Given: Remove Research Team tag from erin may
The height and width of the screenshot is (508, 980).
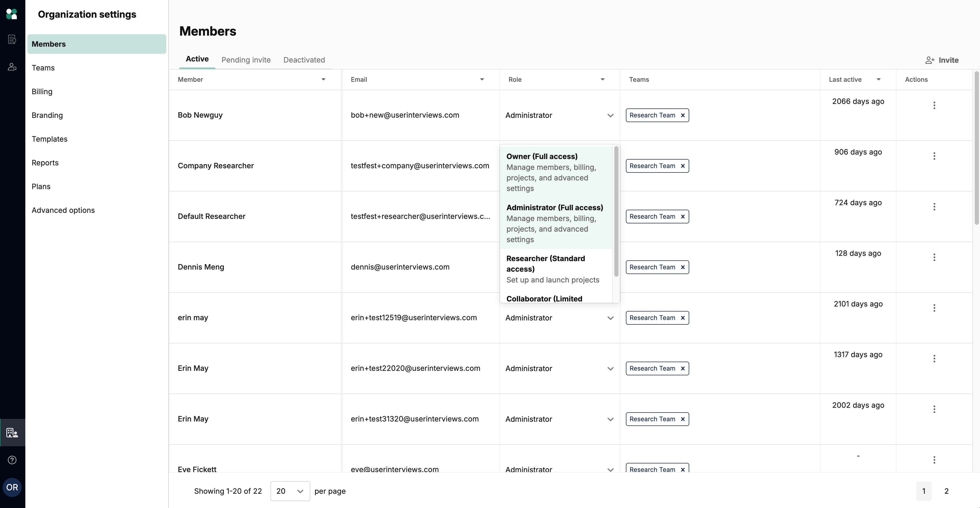Looking at the screenshot, I should [x=683, y=318].
